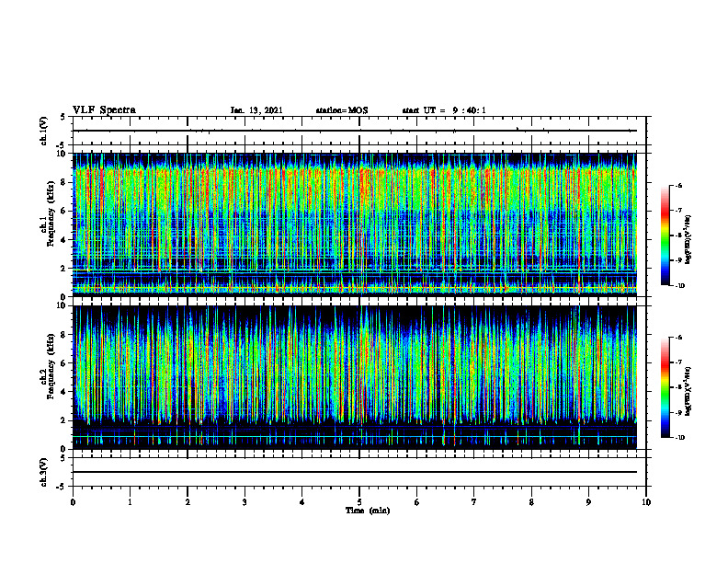Click time axis tick label "10"
Viewport: 728px width, 563px height.
point(646,502)
